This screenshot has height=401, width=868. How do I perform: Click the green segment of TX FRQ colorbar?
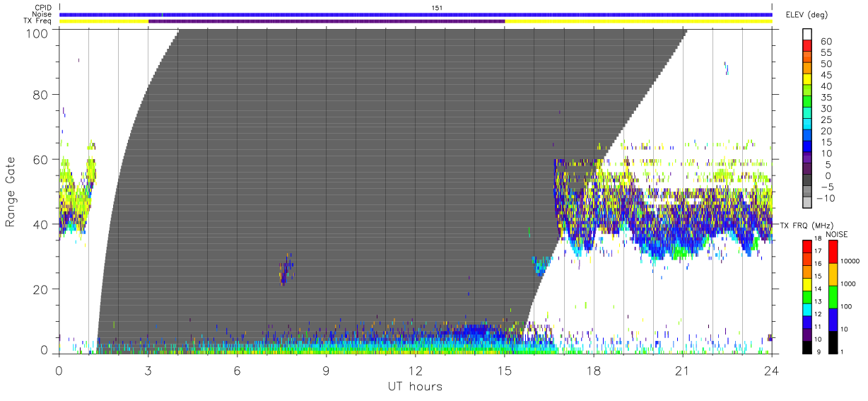pos(808,297)
